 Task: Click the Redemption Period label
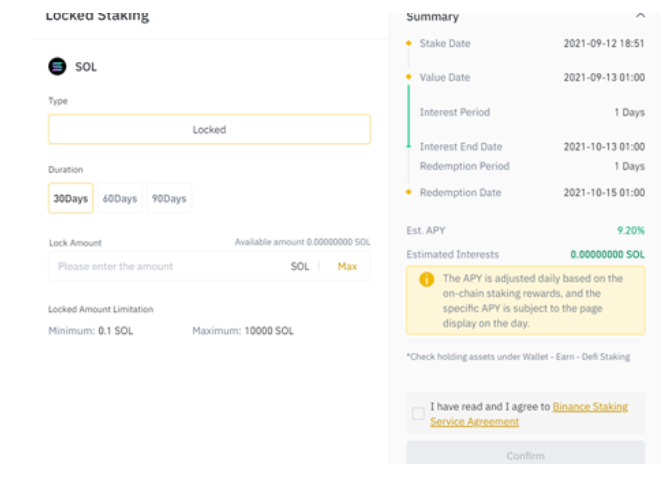click(x=464, y=166)
